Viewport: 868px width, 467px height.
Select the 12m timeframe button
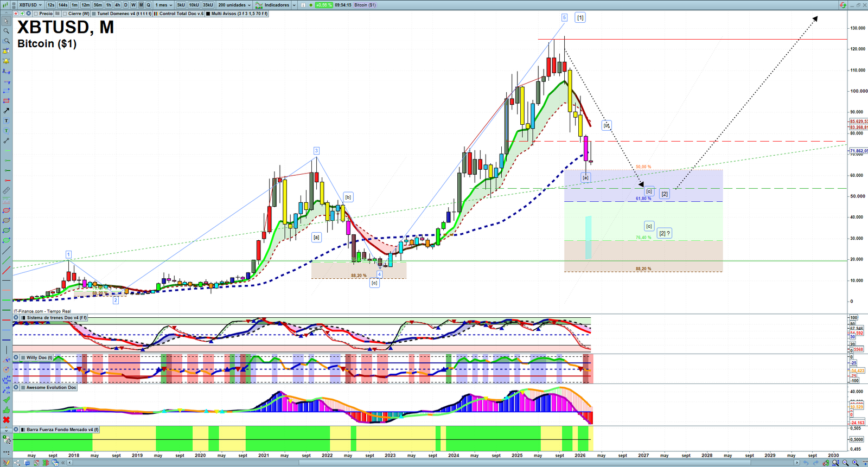(86, 5)
